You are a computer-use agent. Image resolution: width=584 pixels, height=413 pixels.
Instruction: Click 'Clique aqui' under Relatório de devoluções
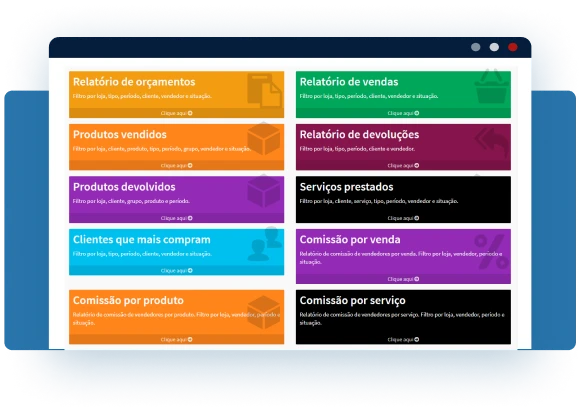click(403, 166)
